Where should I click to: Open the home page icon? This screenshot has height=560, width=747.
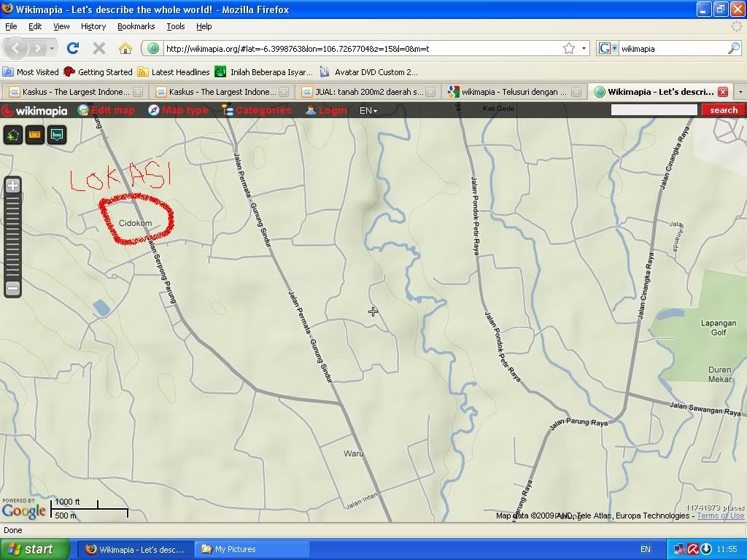pos(125,48)
